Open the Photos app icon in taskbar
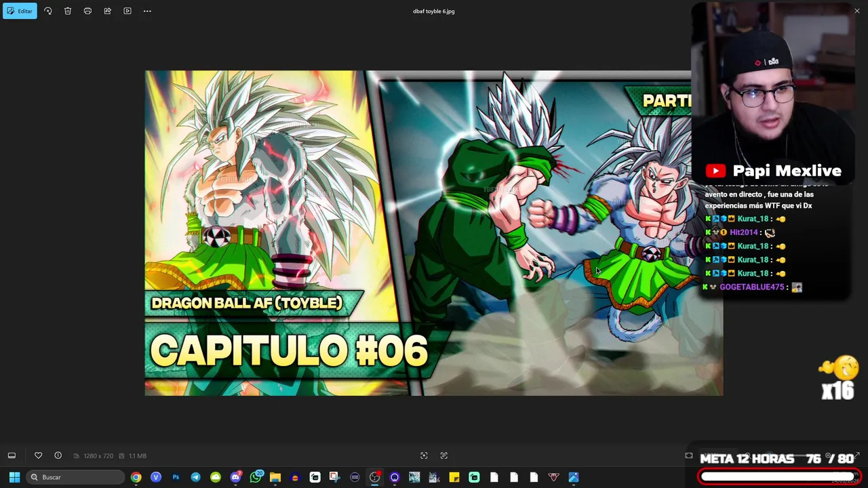 [574, 477]
